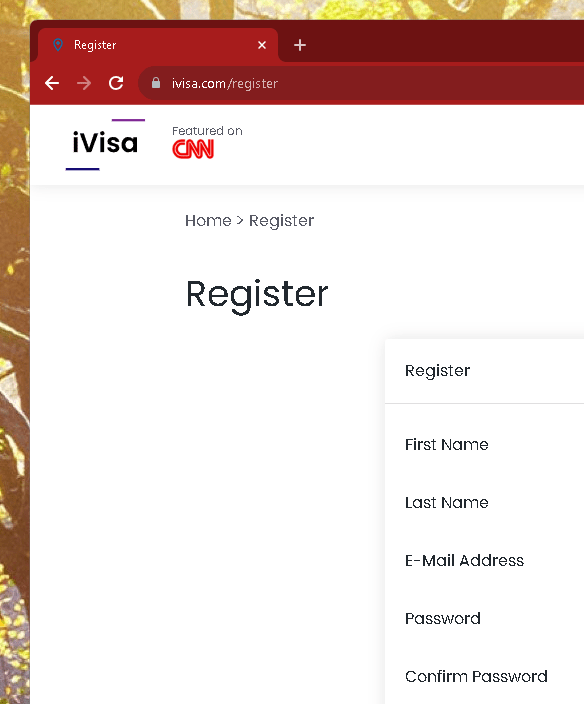Click the Password field label
Image resolution: width=584 pixels, height=704 pixels.
[x=443, y=618]
